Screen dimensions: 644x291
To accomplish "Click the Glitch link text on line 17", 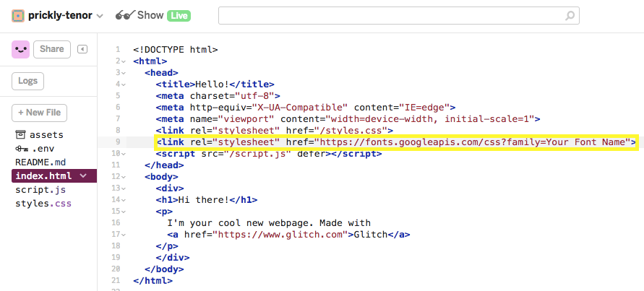I will 371,235.
